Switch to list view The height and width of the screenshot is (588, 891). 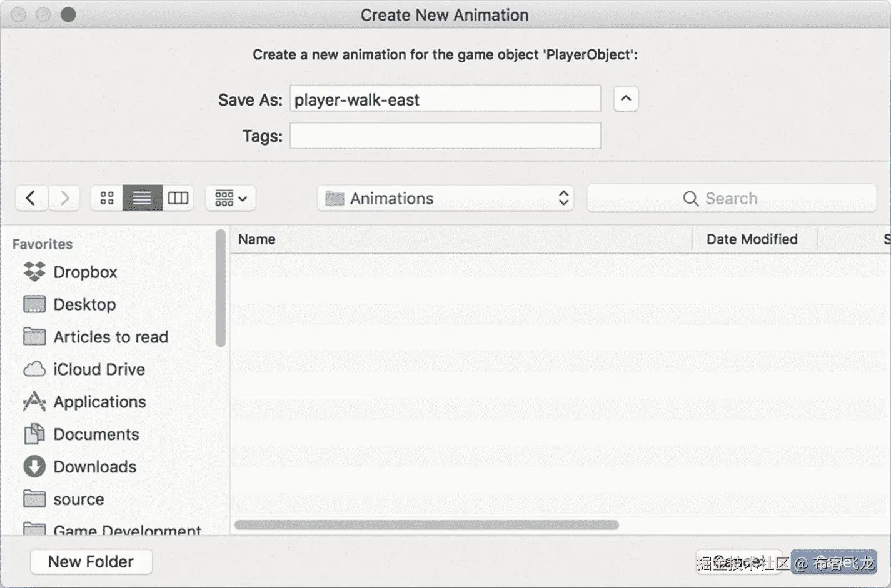(x=143, y=198)
